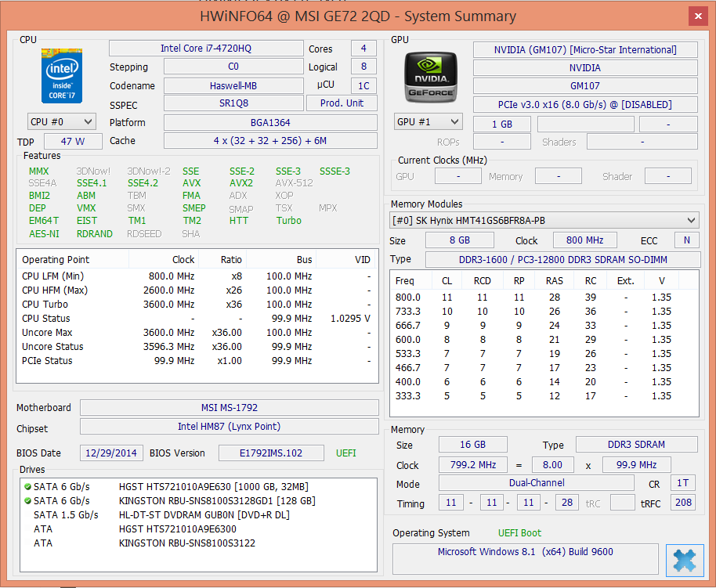
Task: Select the HGST HTS721010A9E630 [1000 GB] drive
Action: coord(198,487)
